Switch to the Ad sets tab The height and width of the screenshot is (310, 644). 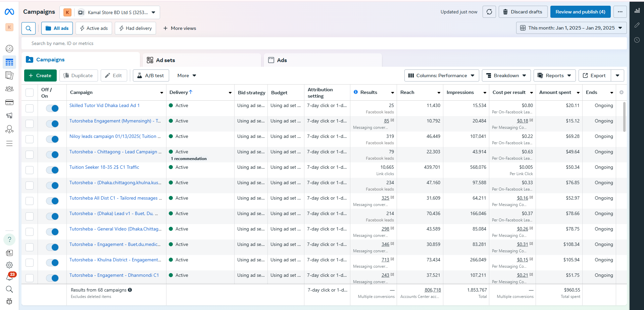click(x=165, y=60)
